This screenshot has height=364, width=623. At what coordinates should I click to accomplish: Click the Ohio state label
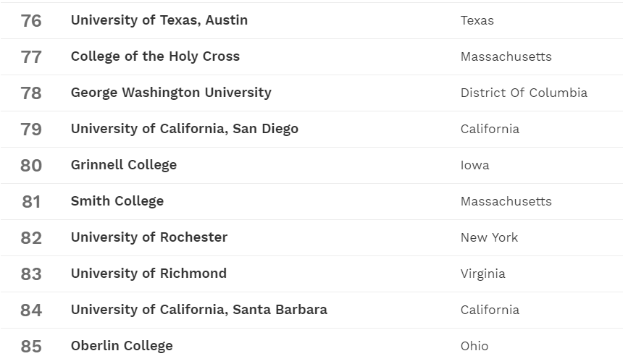pos(474,347)
